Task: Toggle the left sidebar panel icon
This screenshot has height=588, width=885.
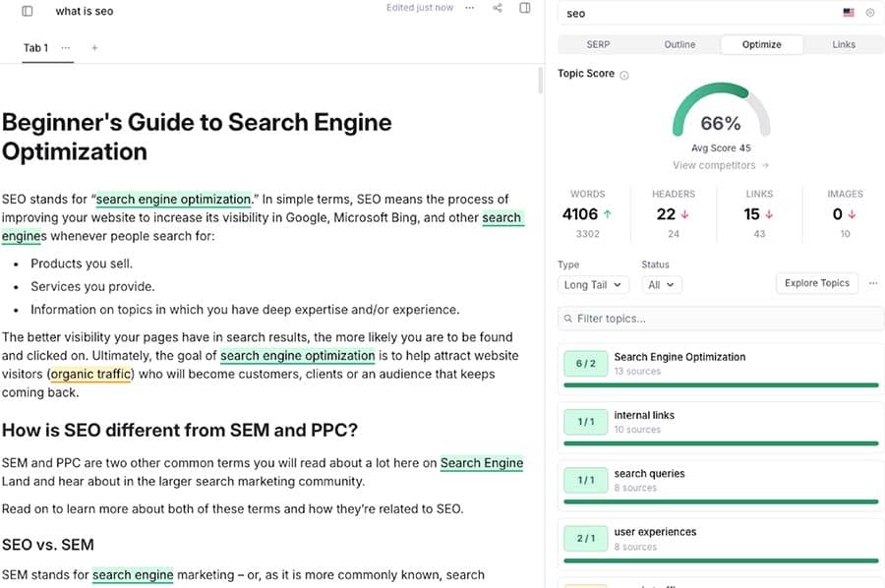Action: [27, 11]
